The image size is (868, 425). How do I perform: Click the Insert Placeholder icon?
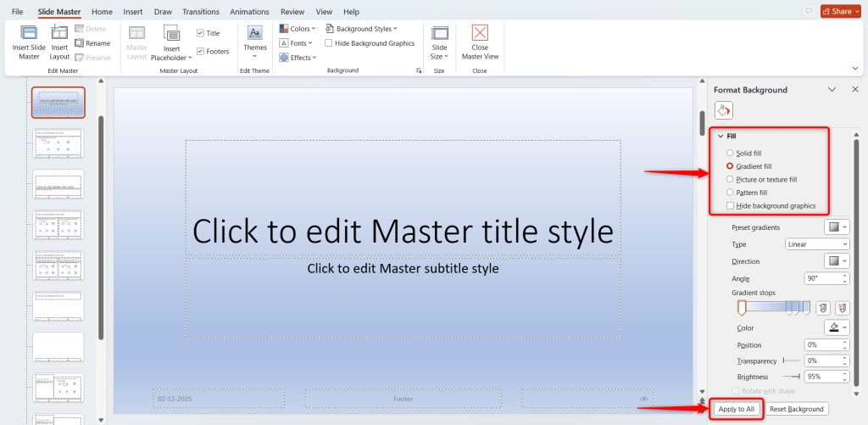click(x=171, y=33)
